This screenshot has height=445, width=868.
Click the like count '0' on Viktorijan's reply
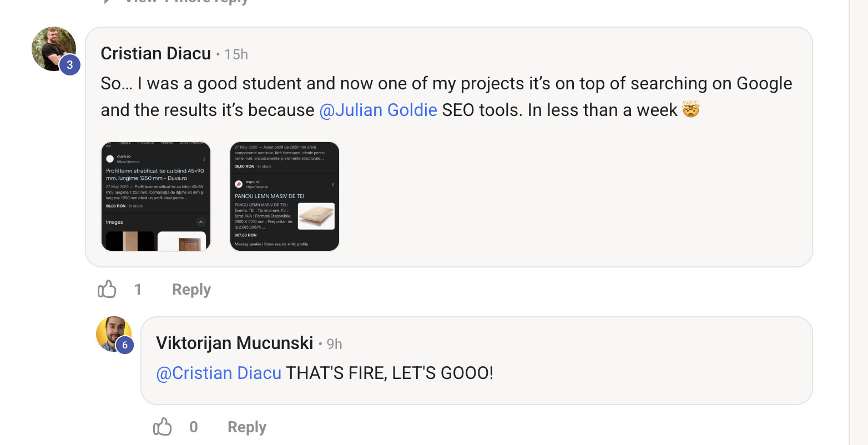point(194,427)
